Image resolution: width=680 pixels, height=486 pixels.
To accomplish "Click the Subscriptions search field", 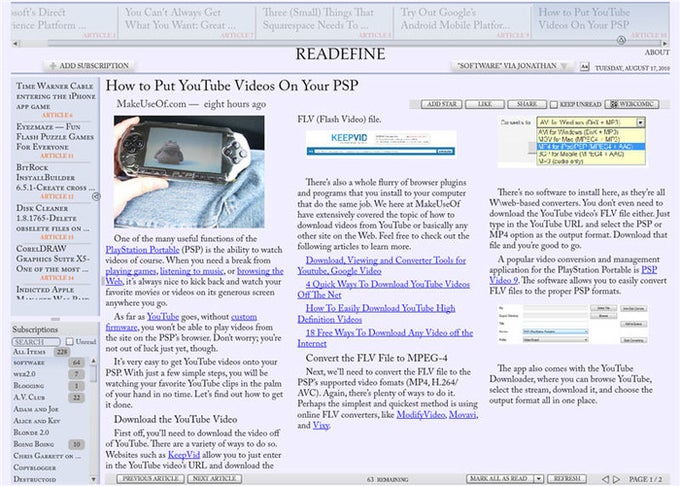I will coord(36,342).
